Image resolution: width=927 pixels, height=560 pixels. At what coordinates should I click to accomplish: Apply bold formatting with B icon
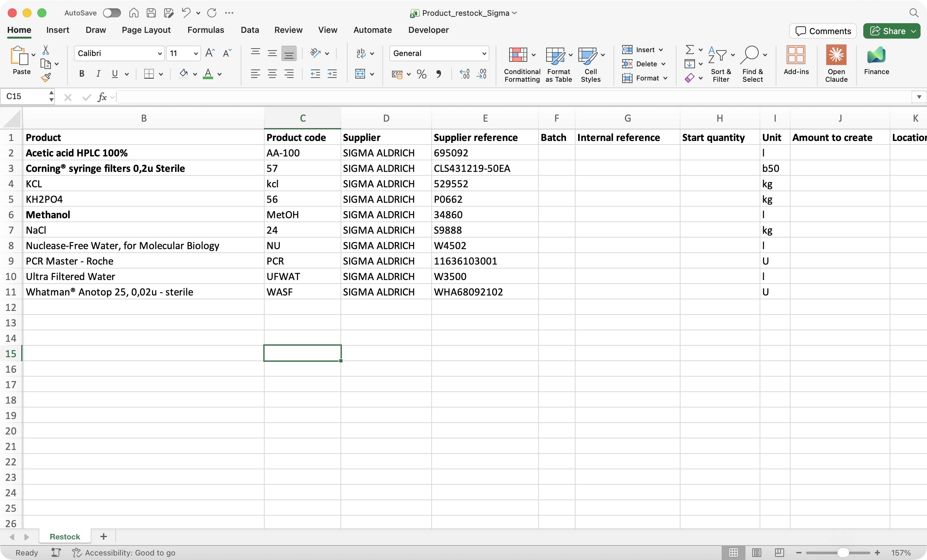82,74
